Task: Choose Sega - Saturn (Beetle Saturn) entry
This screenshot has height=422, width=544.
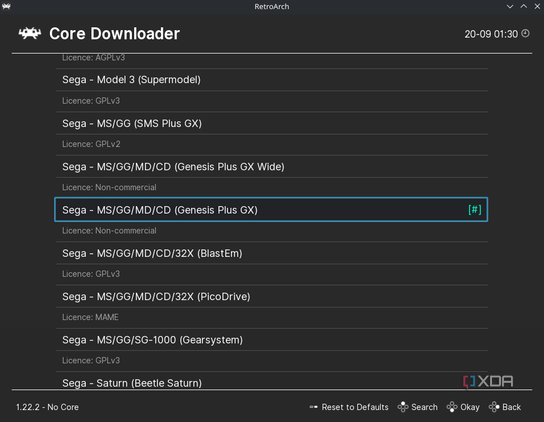Action: pos(272,381)
